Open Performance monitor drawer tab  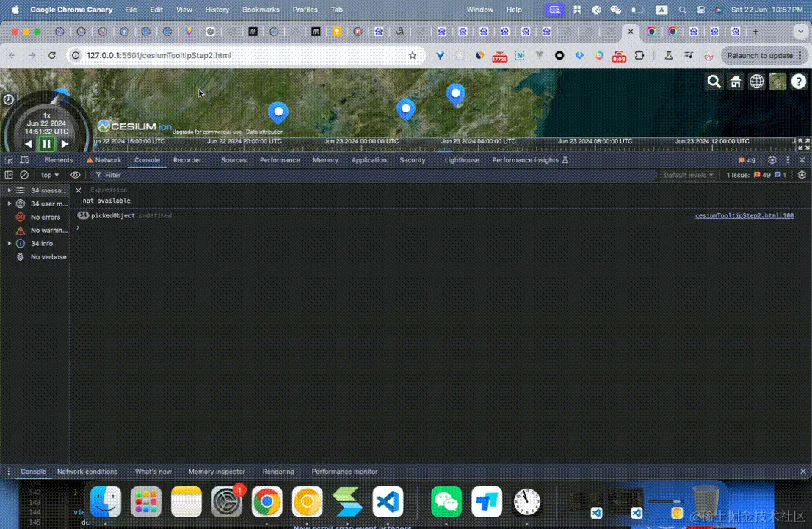[344, 472]
